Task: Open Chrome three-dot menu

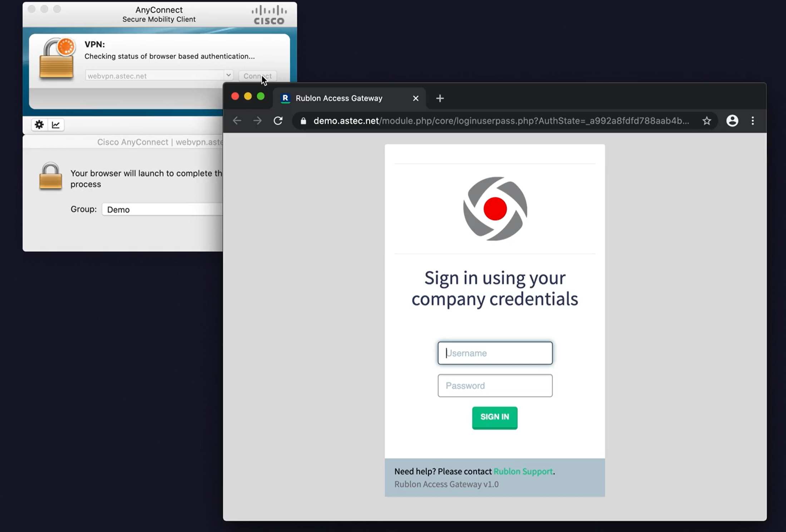Action: pyautogui.click(x=753, y=121)
